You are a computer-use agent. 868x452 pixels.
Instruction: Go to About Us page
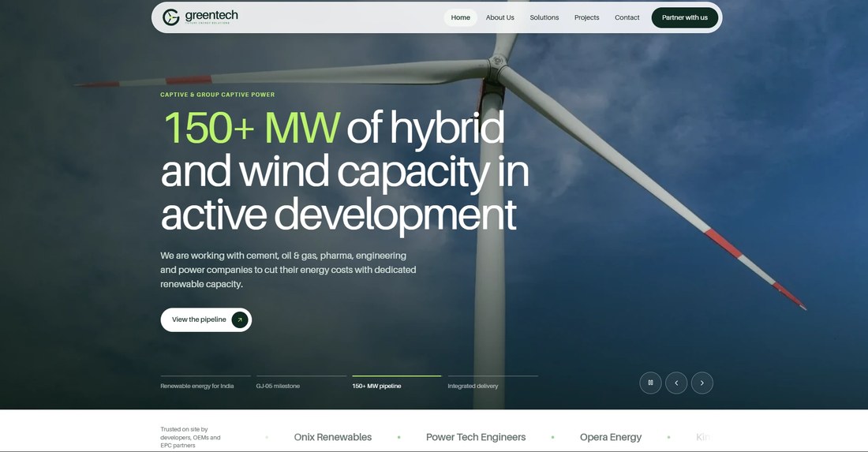click(x=499, y=17)
